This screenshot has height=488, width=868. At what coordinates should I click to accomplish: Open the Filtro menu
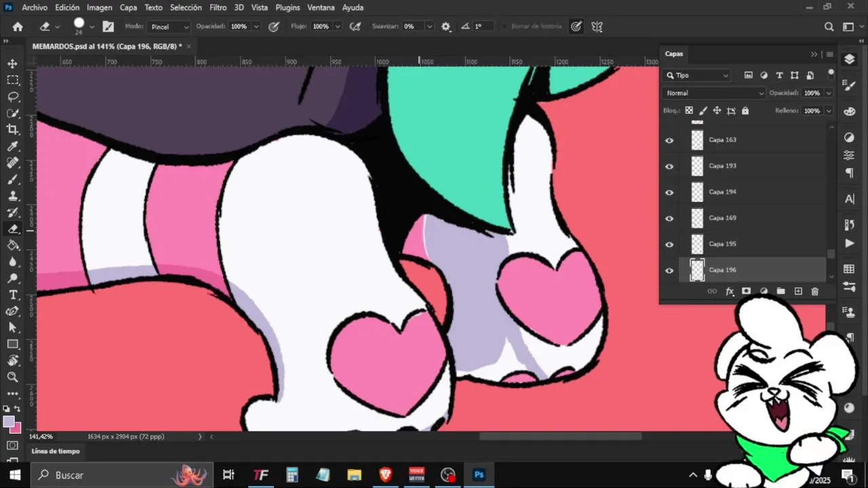(x=218, y=7)
